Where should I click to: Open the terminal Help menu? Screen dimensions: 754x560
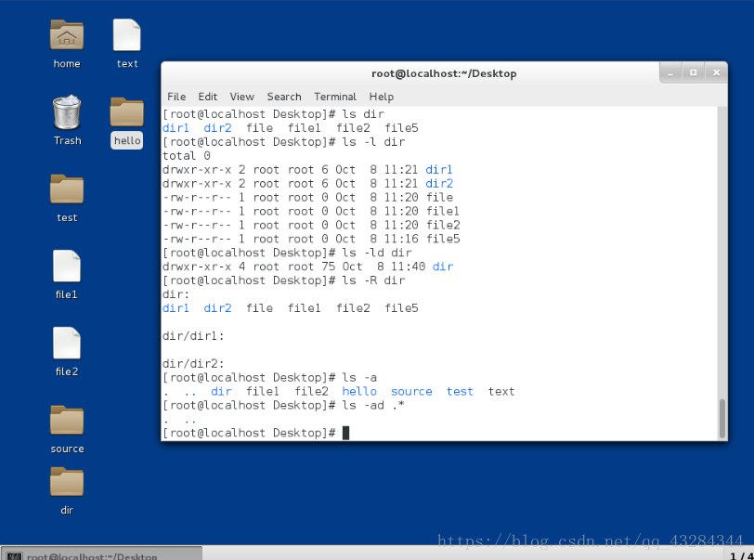pyautogui.click(x=382, y=97)
